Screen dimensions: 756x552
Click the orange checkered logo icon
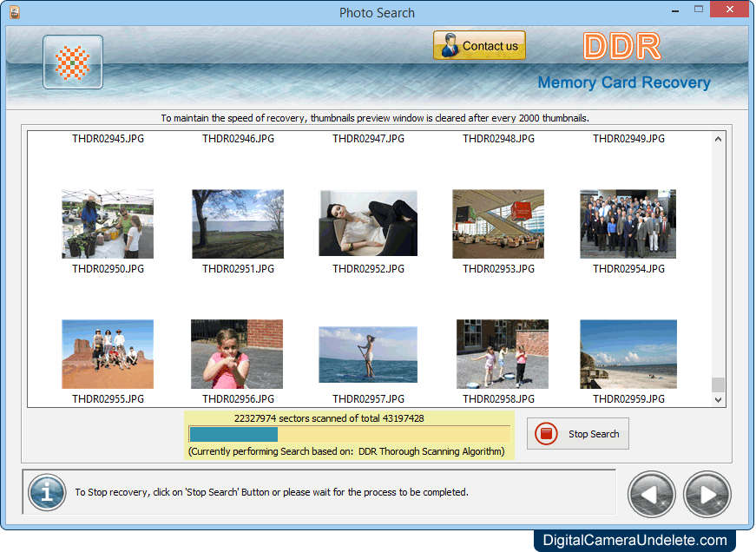tap(73, 62)
